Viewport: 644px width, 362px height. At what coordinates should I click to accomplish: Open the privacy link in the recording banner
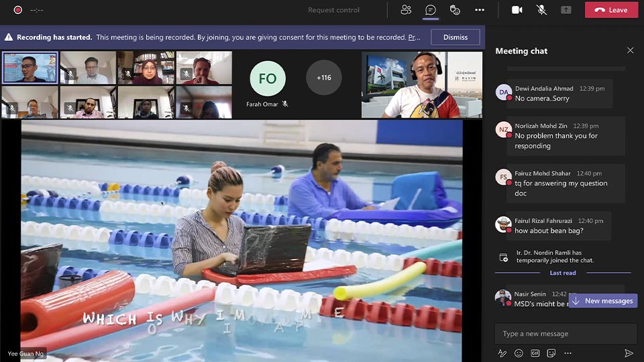pos(414,38)
